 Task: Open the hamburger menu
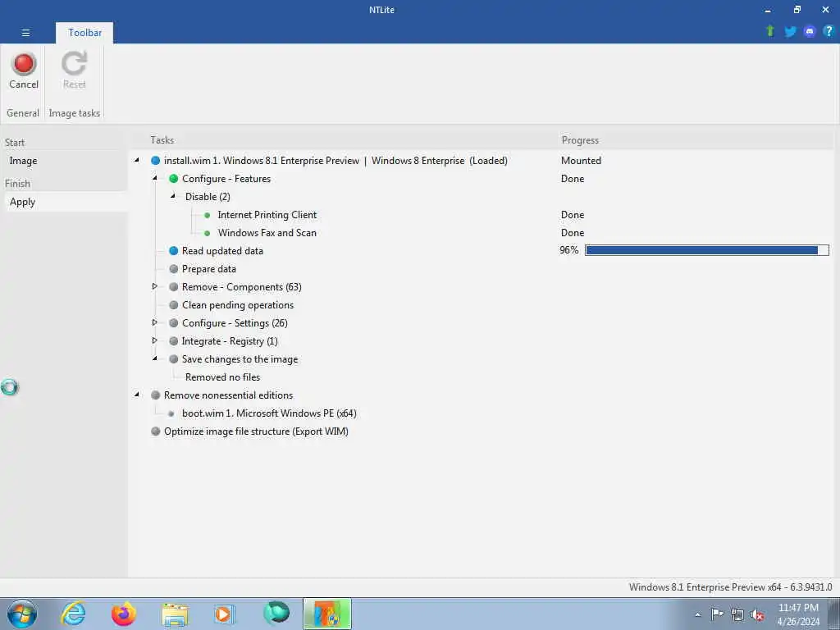pos(25,33)
